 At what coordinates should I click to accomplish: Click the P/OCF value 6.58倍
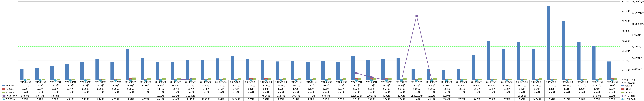[x=612, y=99]
